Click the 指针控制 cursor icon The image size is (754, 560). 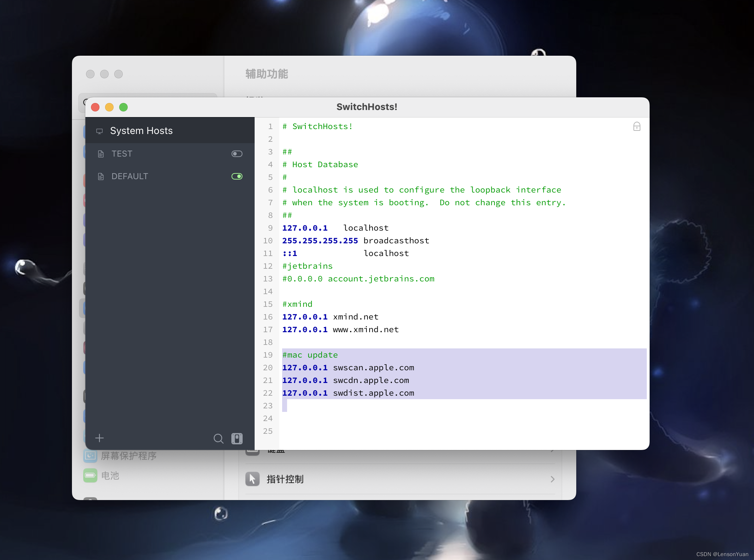(x=253, y=479)
